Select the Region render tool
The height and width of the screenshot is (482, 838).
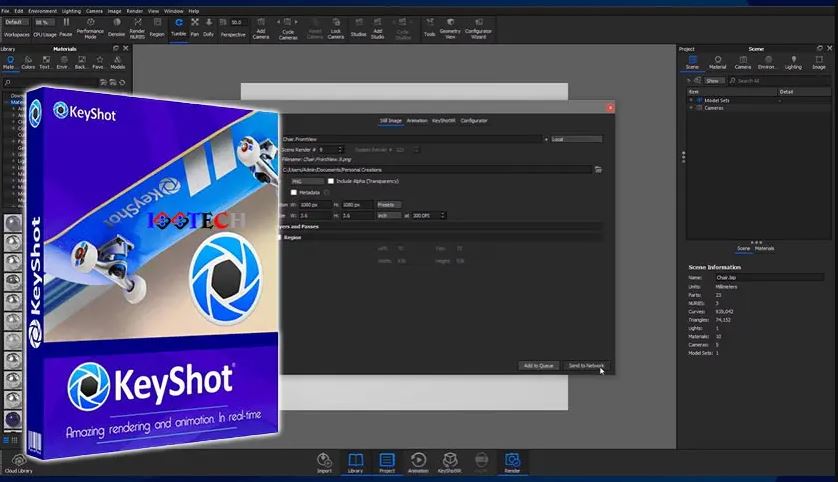[157, 27]
